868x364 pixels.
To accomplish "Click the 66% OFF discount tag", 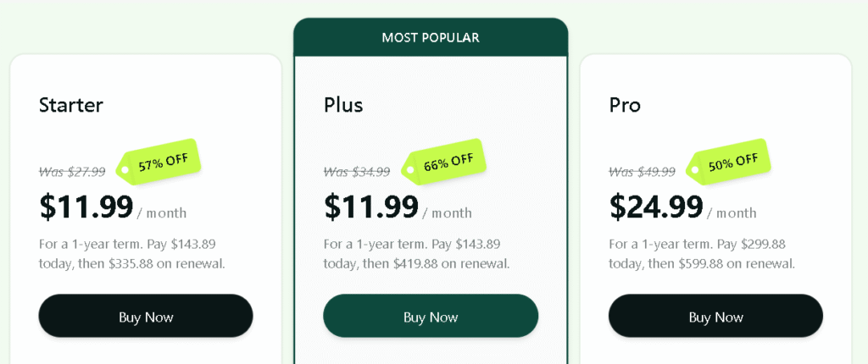I will pos(443,162).
